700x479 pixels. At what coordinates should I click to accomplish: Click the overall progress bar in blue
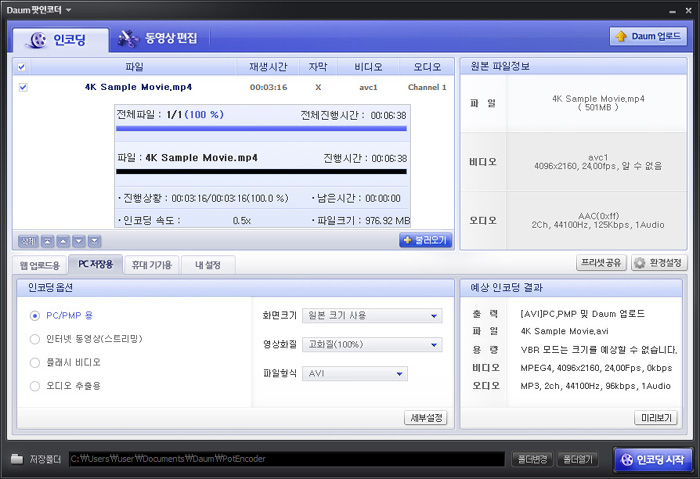coord(261,129)
